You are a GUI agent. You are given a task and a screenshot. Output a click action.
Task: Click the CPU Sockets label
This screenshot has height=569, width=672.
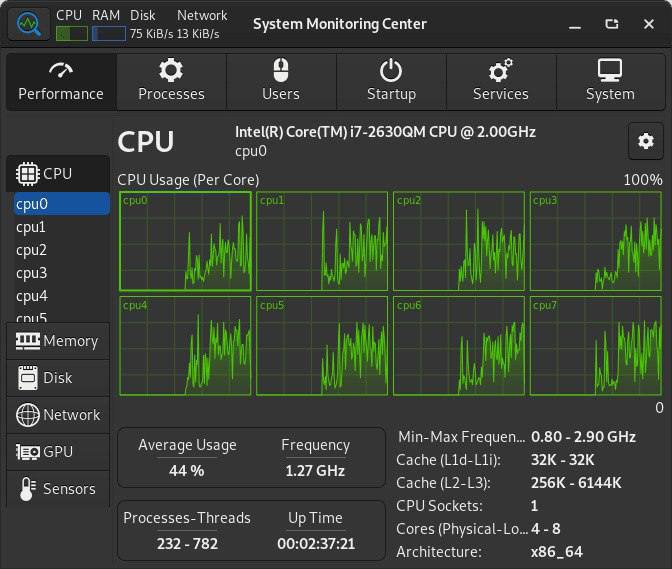[x=439, y=506]
